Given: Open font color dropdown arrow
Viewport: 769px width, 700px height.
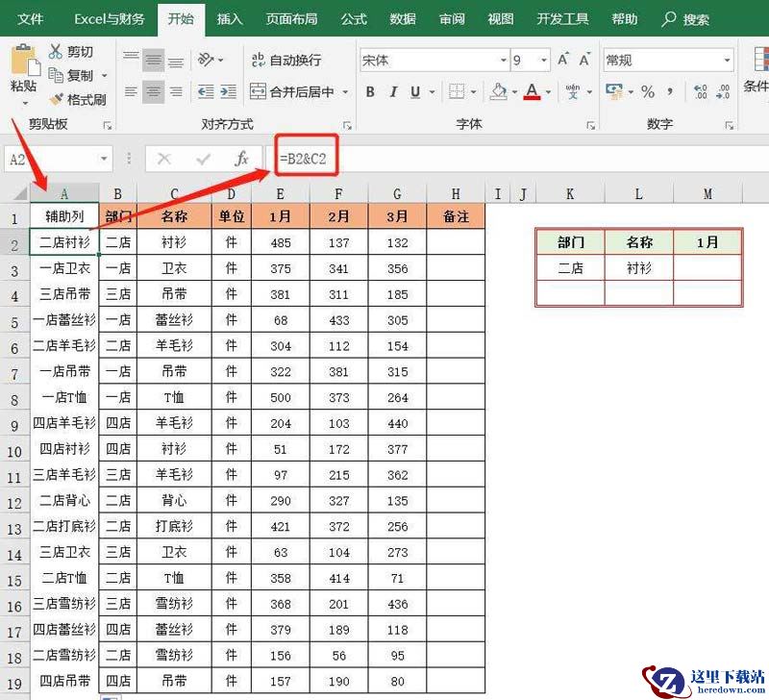Looking at the screenshot, I should click(548, 91).
